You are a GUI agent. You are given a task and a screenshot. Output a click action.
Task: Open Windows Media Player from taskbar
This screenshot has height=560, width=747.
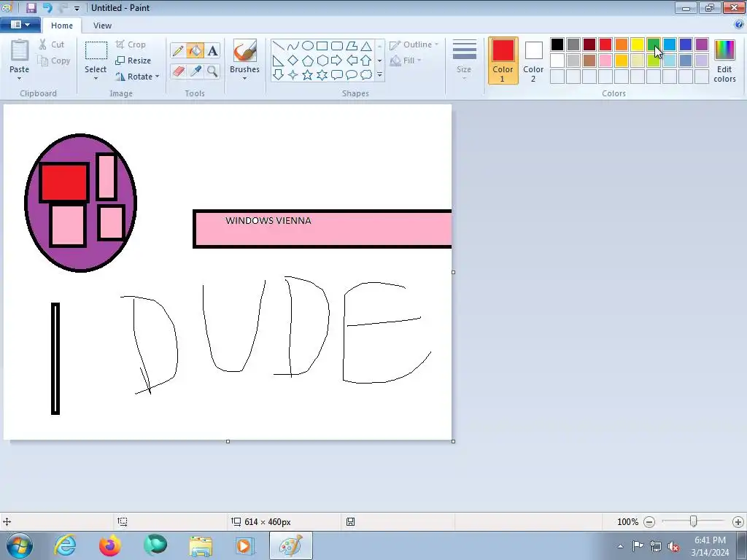pos(246,545)
